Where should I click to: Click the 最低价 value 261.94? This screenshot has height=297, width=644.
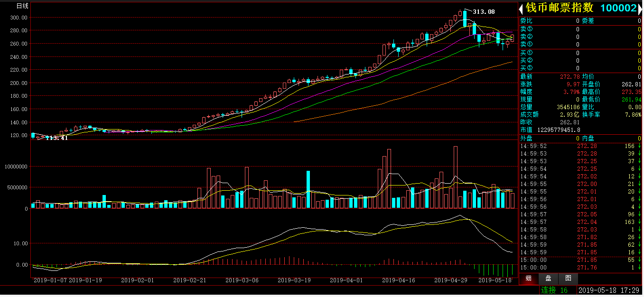click(x=631, y=99)
